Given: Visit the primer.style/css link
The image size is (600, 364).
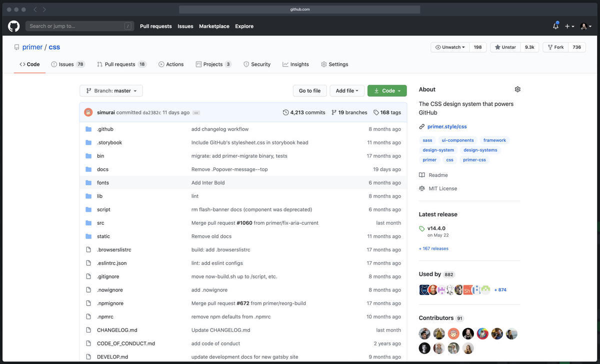Looking at the screenshot, I should coord(447,127).
